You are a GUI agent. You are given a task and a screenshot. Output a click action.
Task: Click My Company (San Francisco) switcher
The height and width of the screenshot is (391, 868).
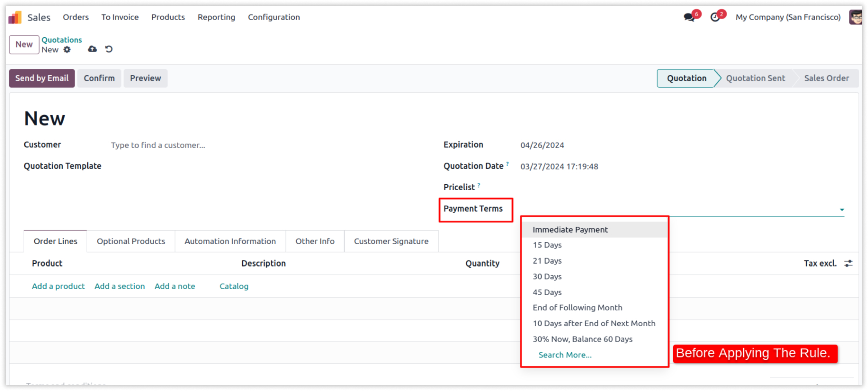pos(788,17)
